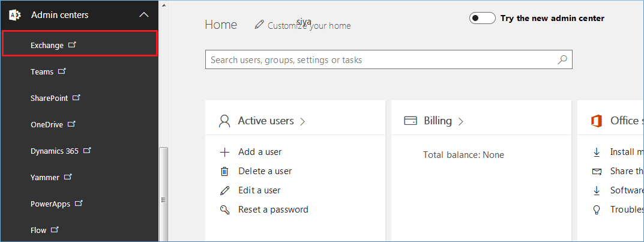
Task: Click external-link icon next to Yammer
Action: (x=68, y=177)
